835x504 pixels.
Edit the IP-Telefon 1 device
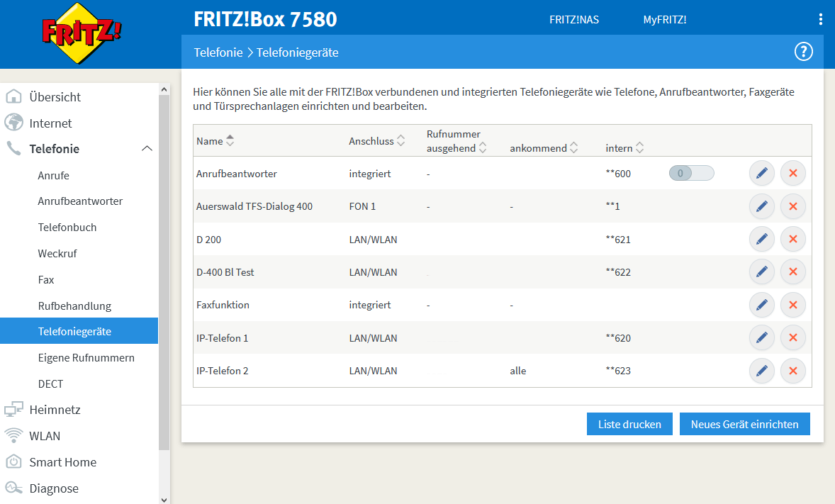coord(762,338)
